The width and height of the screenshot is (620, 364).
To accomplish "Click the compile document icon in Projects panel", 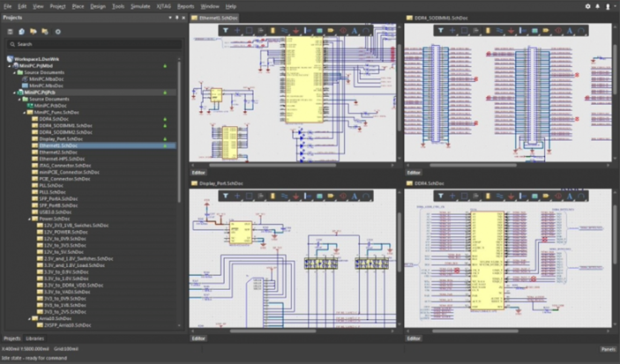I will click(22, 32).
